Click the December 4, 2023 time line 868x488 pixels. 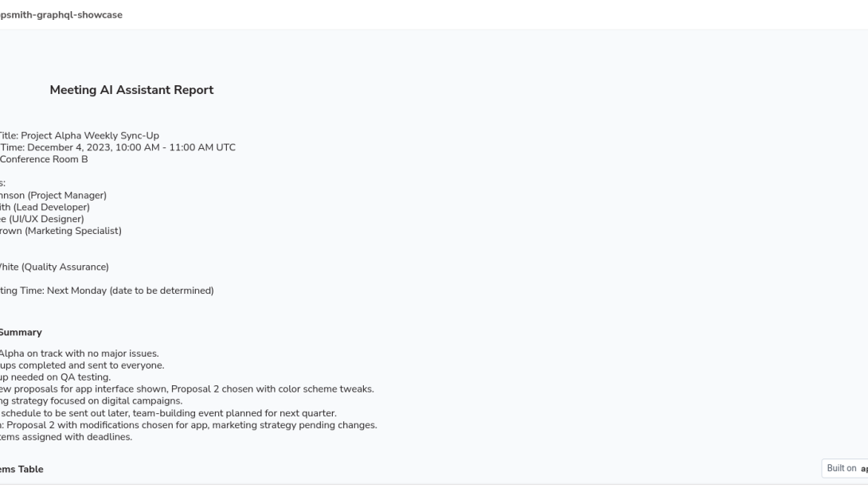117,147
